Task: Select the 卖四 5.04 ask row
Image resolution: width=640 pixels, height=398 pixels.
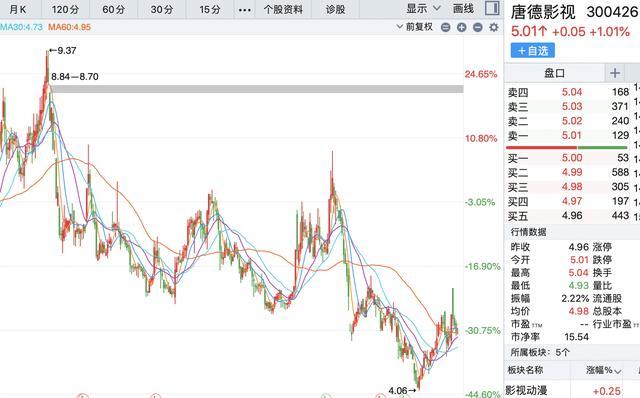Action: (568, 92)
